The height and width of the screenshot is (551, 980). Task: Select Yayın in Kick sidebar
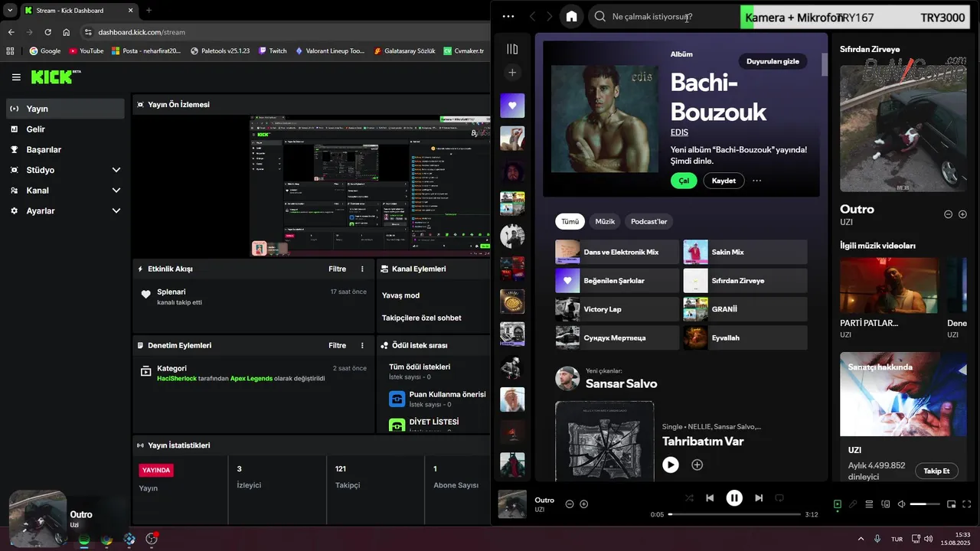[65, 109]
